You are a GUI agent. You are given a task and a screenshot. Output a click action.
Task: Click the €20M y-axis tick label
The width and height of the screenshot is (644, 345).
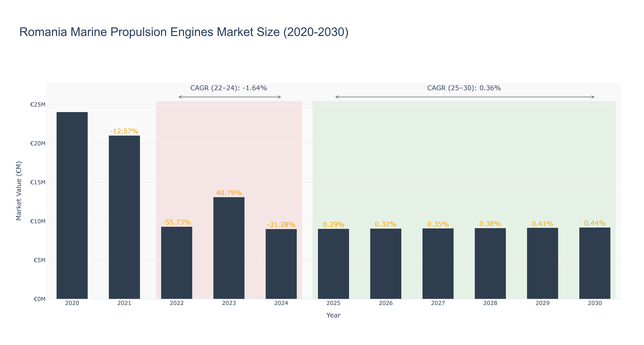click(x=38, y=144)
